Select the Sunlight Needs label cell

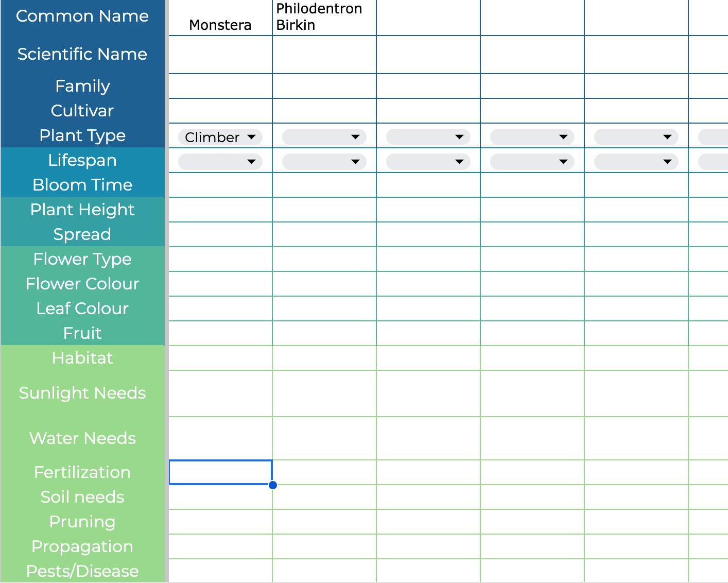click(x=82, y=393)
